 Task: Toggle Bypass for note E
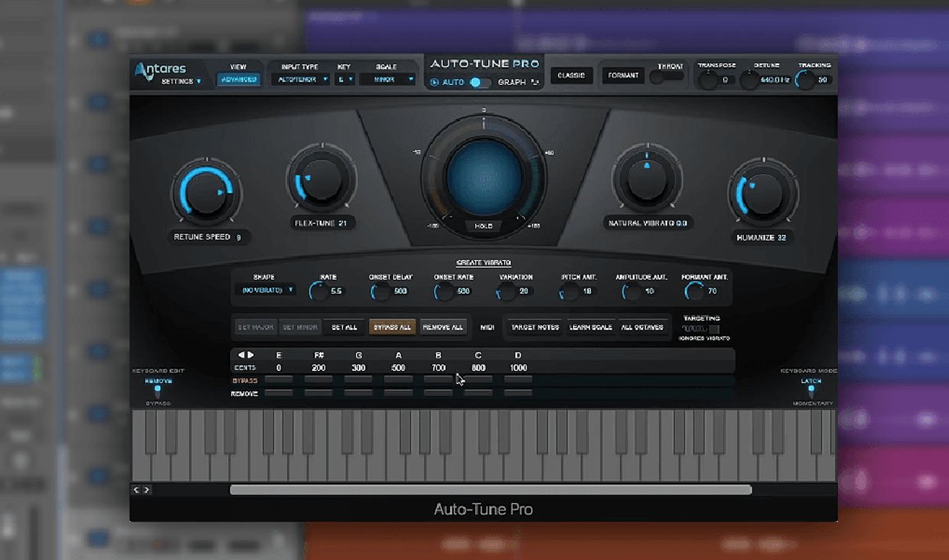279,379
